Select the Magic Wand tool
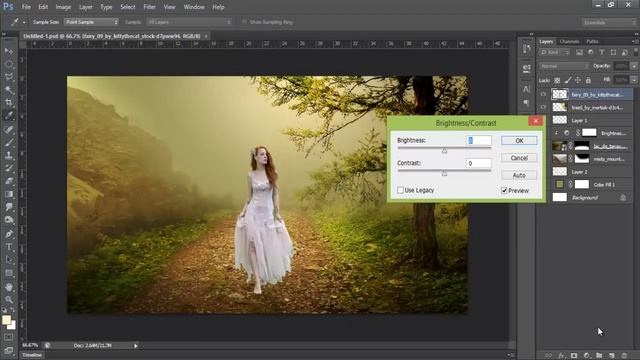The width and height of the screenshot is (640, 360). click(9, 90)
